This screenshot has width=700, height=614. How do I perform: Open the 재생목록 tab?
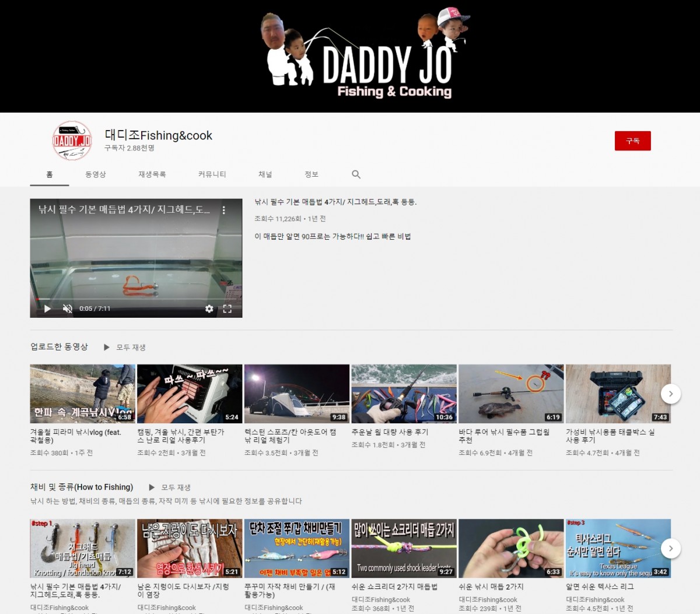[152, 174]
